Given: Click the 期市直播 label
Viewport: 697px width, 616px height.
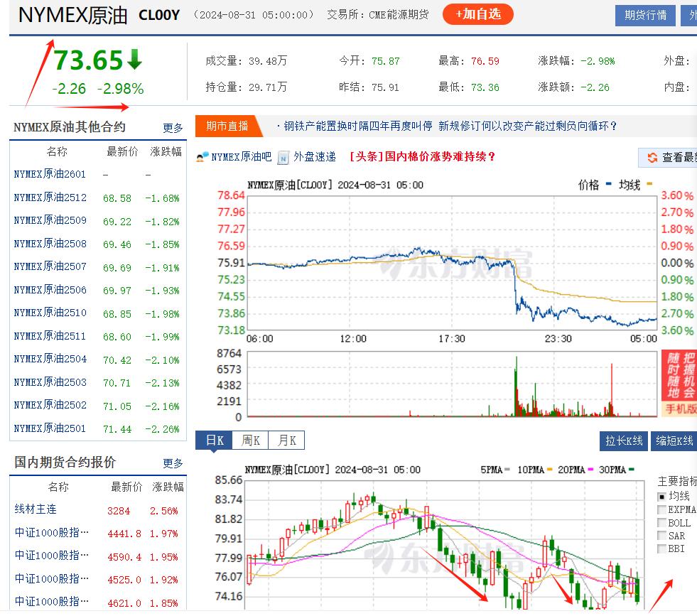Looking at the screenshot, I should [227, 126].
